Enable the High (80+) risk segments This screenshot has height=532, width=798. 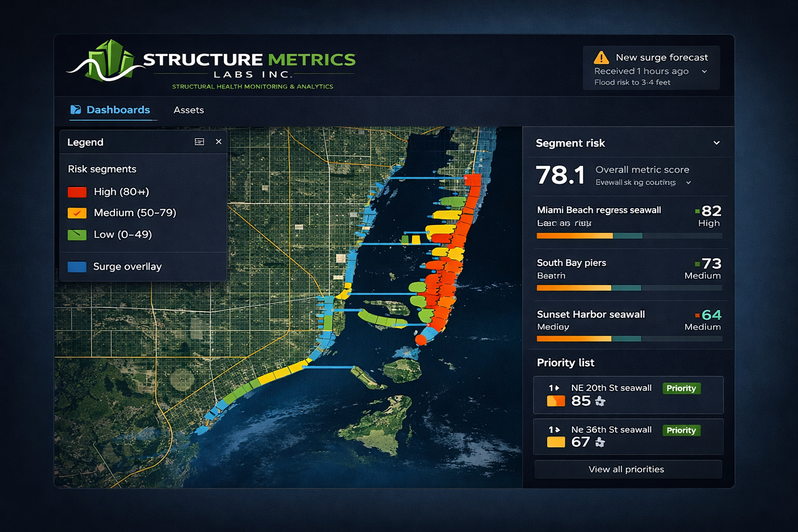[77, 192]
